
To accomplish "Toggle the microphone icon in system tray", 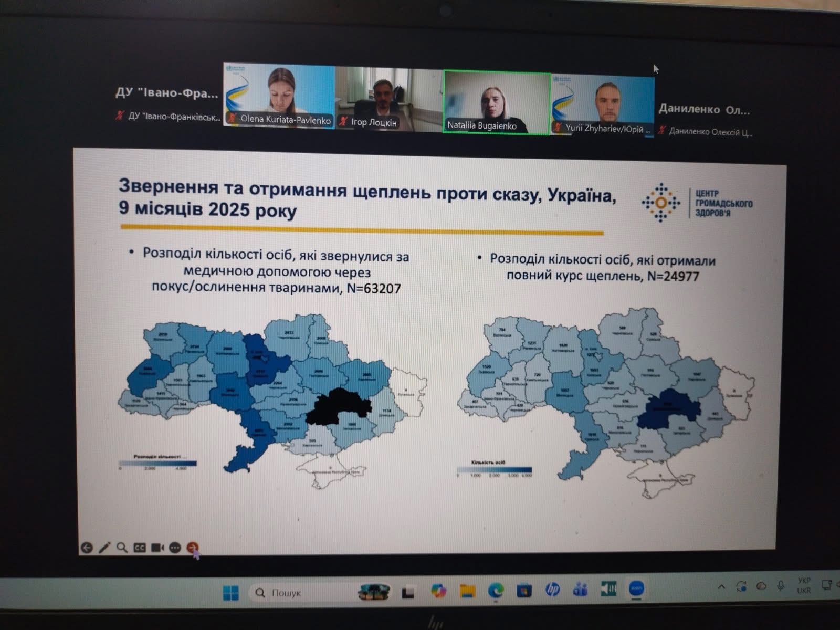I will point(781,586).
